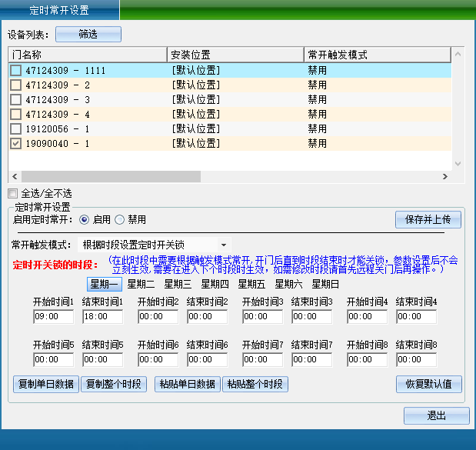Check the box for door 47124309 - 1111

[x=15, y=70]
